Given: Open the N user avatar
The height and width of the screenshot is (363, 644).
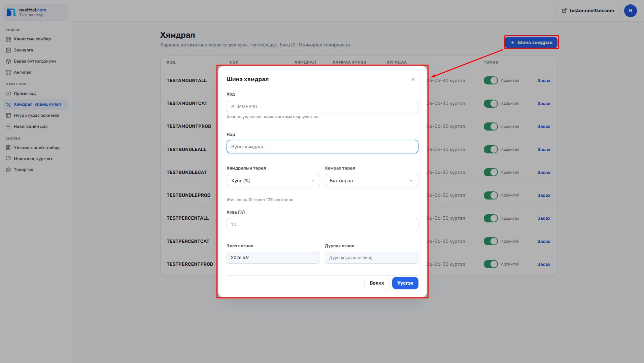Looking at the screenshot, I should coord(630,11).
